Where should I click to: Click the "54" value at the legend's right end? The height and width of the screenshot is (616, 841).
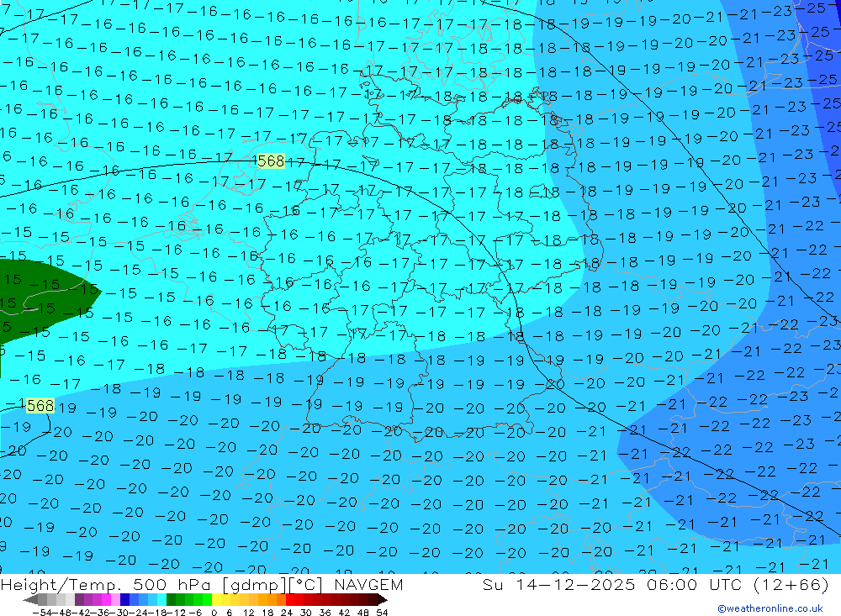pyautogui.click(x=382, y=613)
